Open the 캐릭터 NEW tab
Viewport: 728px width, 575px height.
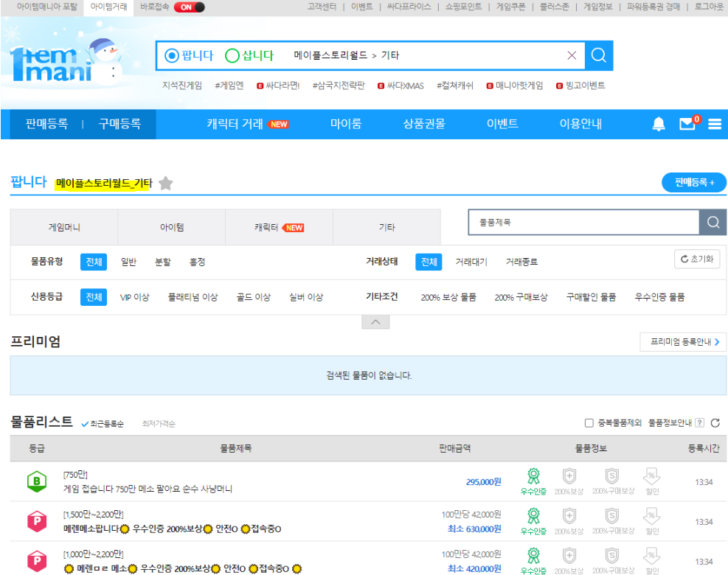click(x=279, y=227)
